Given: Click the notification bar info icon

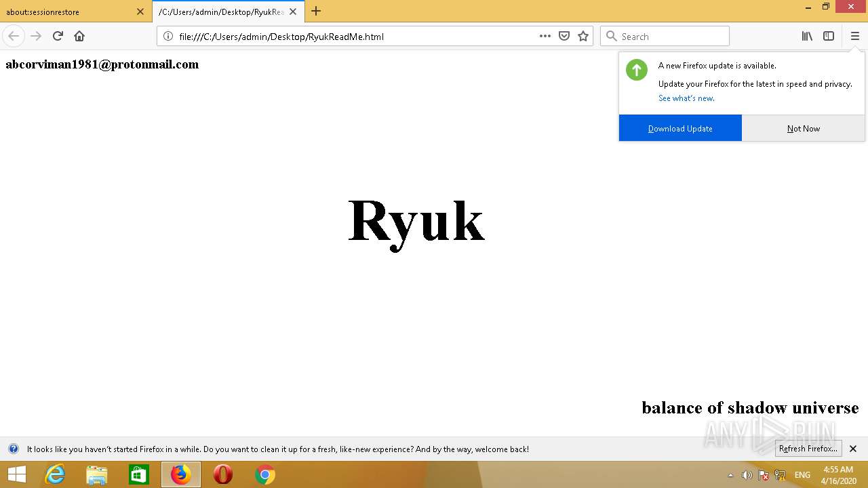Looking at the screenshot, I should tap(14, 449).
